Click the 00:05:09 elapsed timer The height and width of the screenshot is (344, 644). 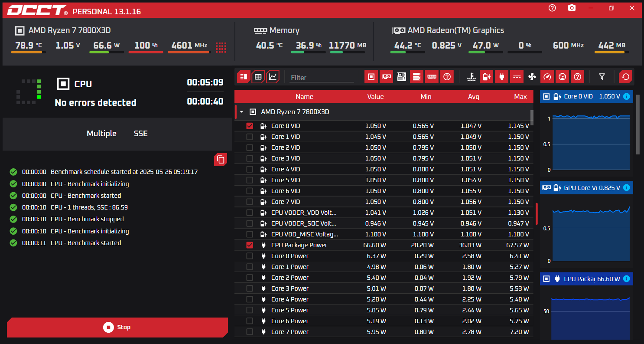point(205,82)
